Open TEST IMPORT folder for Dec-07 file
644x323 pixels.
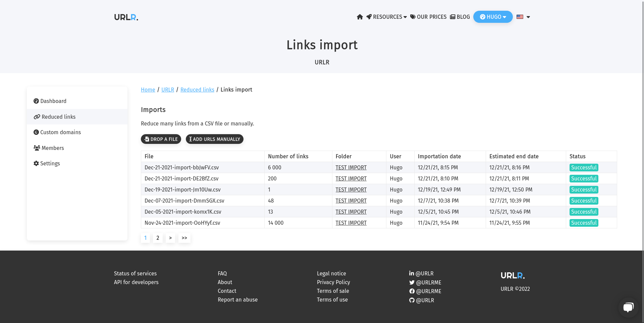(351, 201)
